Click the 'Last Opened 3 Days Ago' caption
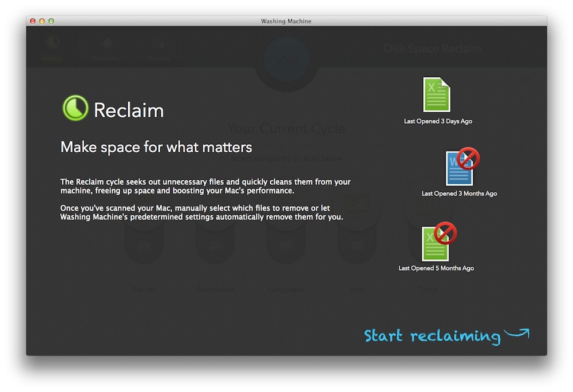This screenshot has width=573, height=392. (438, 121)
